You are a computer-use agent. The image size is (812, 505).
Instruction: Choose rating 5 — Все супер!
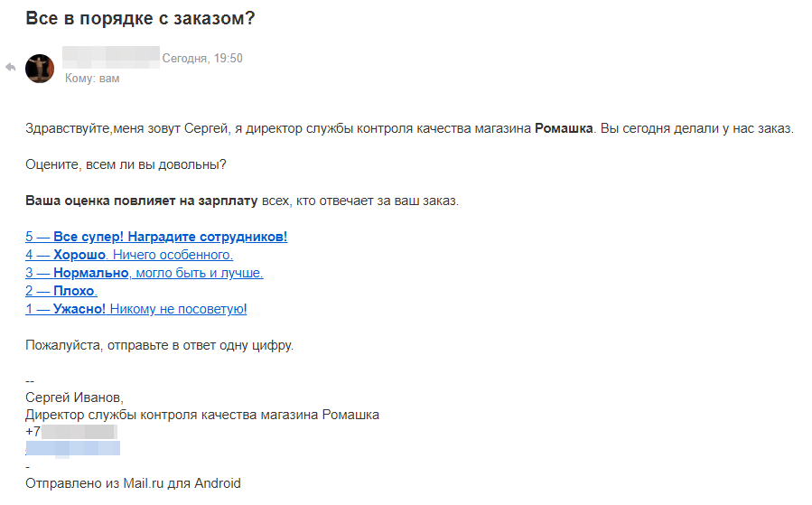point(156,237)
